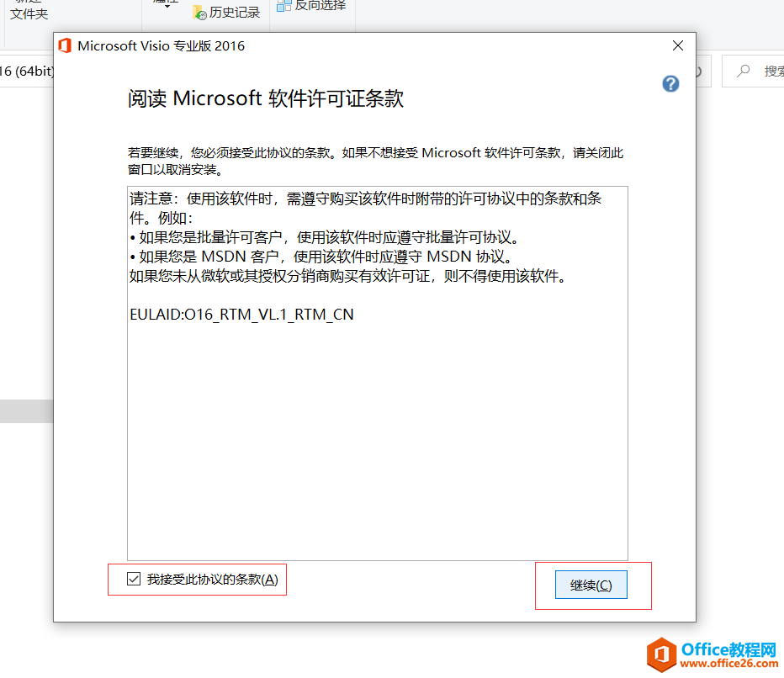Image resolution: width=784 pixels, height=678 pixels.
Task: Click inside the license terms text box
Action: click(x=378, y=373)
